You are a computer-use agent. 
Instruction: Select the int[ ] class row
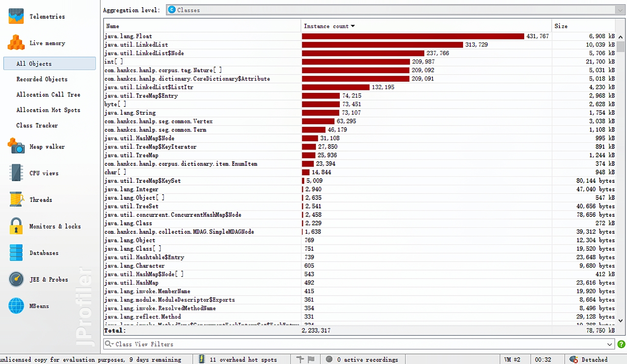coord(360,62)
